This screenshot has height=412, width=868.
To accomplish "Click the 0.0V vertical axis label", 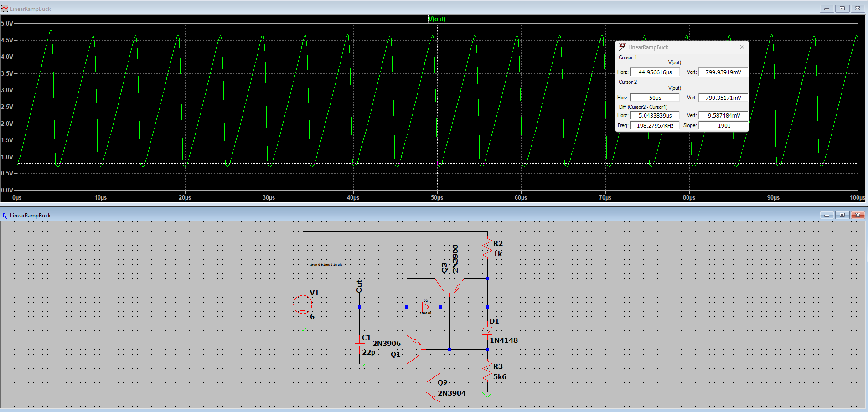I will coord(7,190).
